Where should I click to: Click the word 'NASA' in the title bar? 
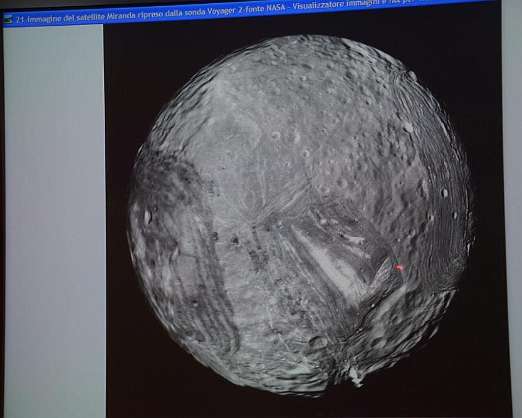pos(275,10)
